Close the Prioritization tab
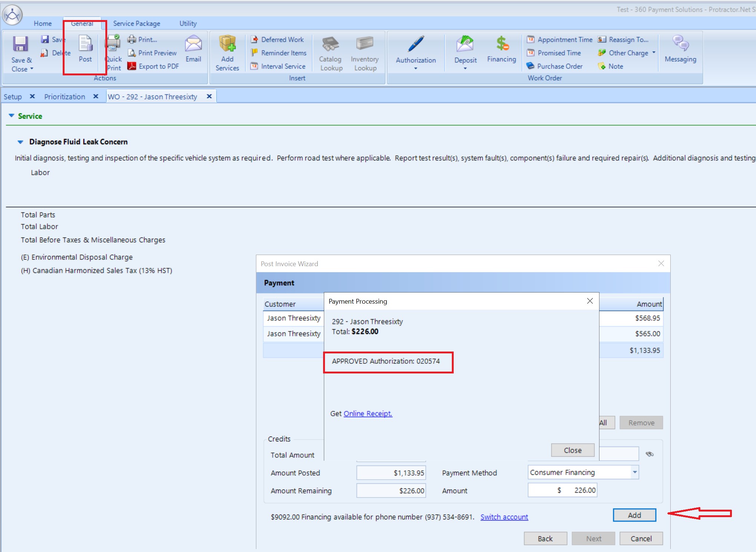Screen dimensions: 756x552 tap(96, 97)
